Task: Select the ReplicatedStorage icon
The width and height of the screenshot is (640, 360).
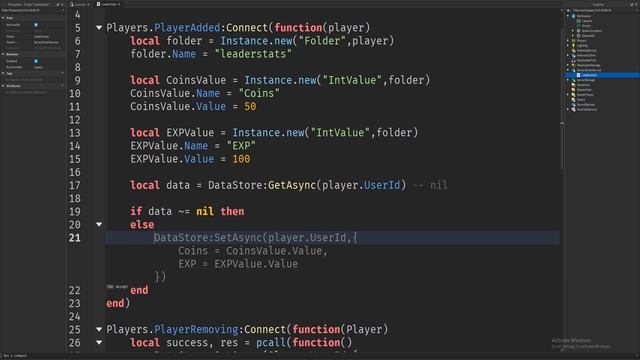Action: pos(573,65)
